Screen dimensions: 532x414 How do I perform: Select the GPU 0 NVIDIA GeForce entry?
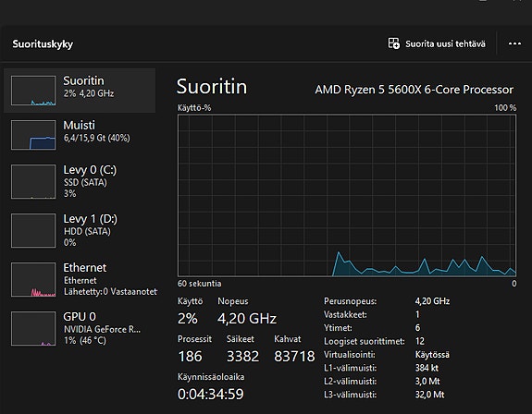point(80,328)
